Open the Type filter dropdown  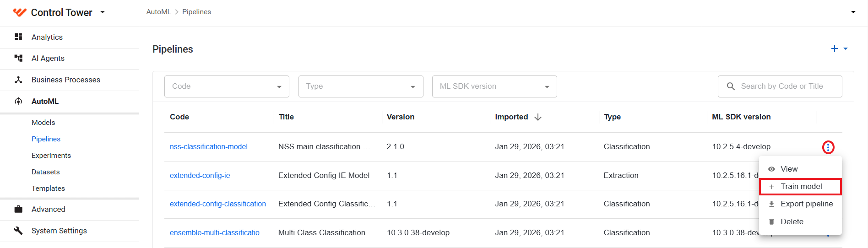361,86
